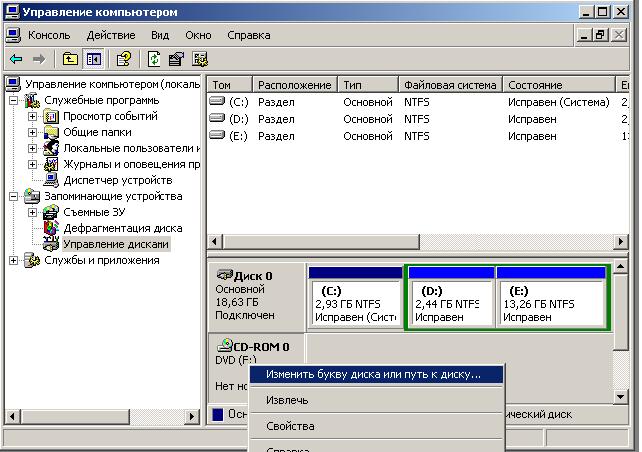The height and width of the screenshot is (452, 642).
Task: Expand Журналы и оповещения node
Action: pyautogui.click(x=32, y=164)
